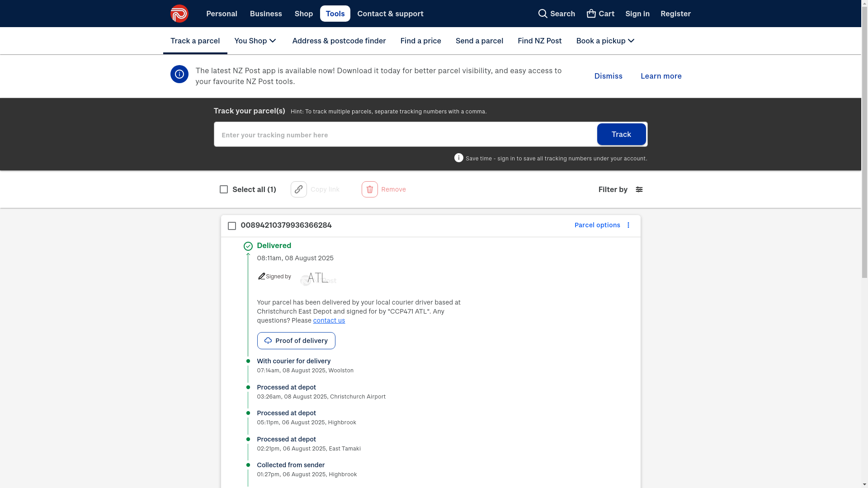Click the small info icon beside Save time
The height and width of the screenshot is (488, 868).
458,157
